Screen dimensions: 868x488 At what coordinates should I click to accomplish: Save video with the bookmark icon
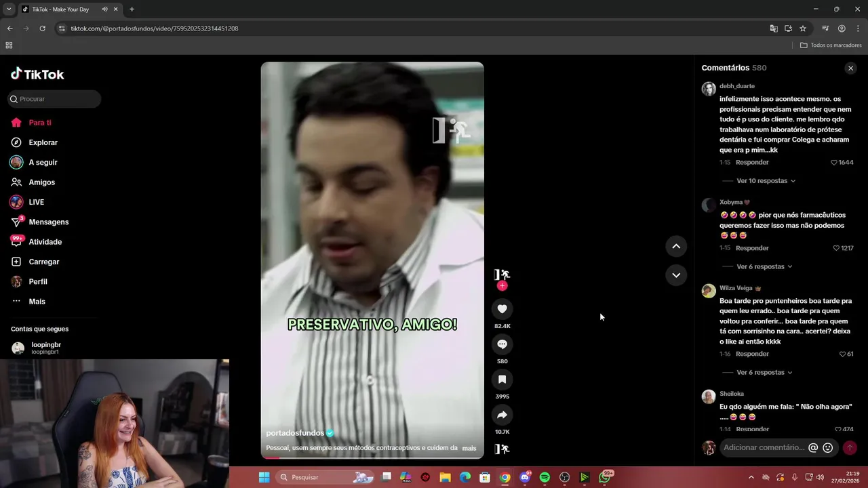tap(502, 380)
